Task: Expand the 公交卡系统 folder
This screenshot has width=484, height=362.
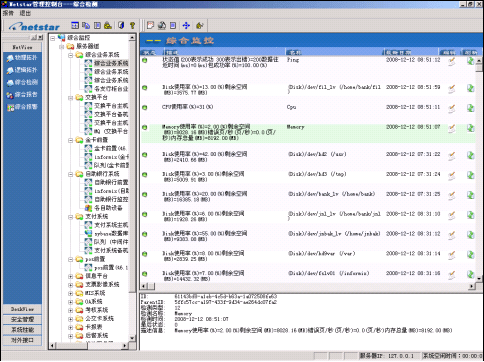Action: 70,319
